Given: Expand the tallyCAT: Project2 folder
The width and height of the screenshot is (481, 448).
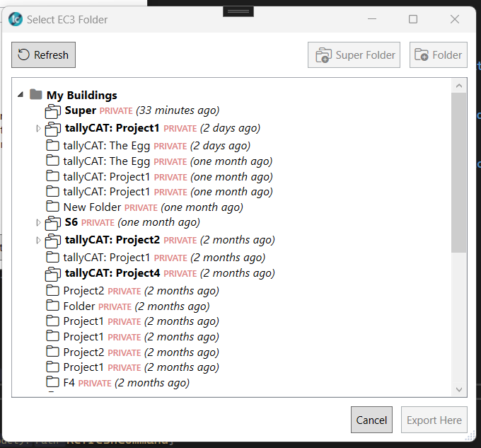Looking at the screenshot, I should click(x=38, y=240).
